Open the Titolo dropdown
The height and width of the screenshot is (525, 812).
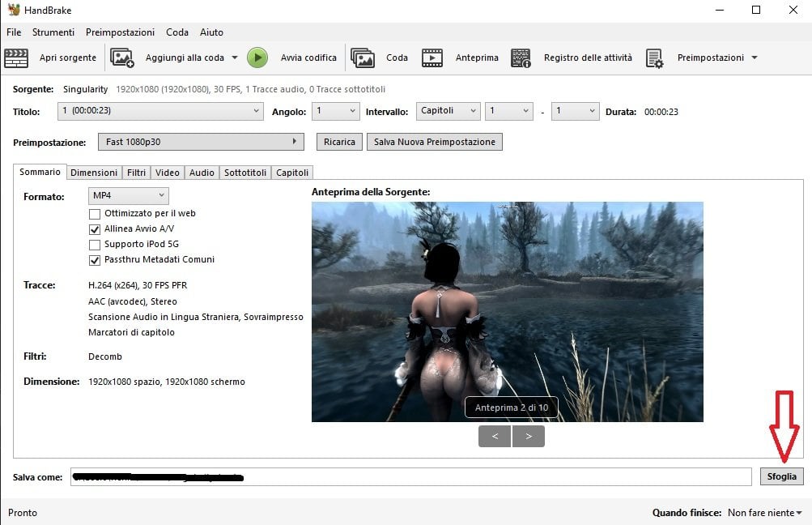pyautogui.click(x=160, y=111)
